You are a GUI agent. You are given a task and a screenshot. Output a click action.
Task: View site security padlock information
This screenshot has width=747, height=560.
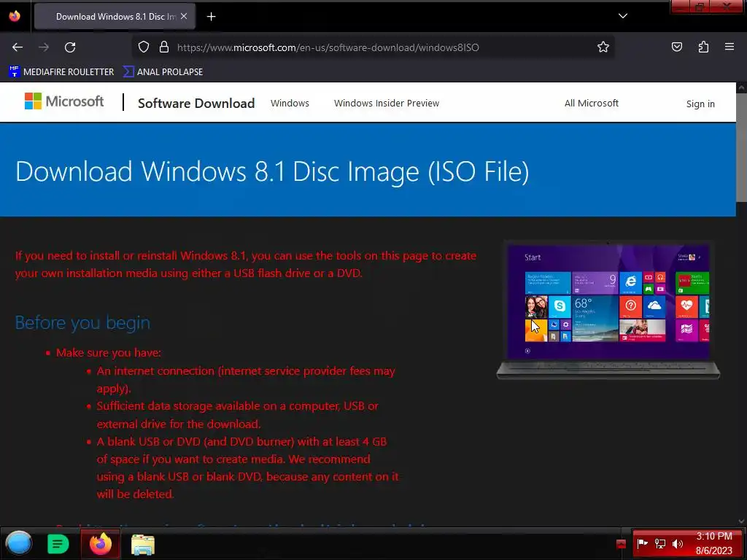click(x=164, y=47)
